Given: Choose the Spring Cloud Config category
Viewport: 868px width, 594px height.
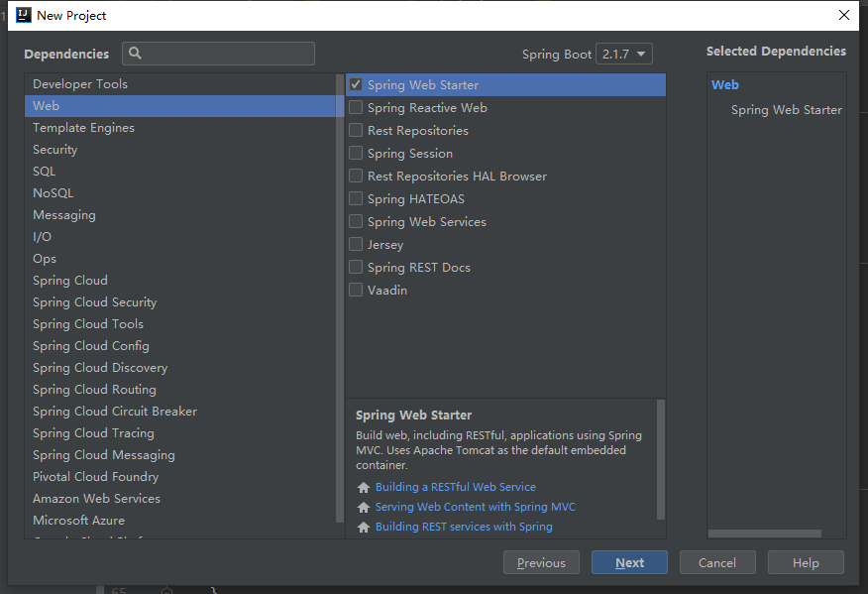Looking at the screenshot, I should (180, 346).
